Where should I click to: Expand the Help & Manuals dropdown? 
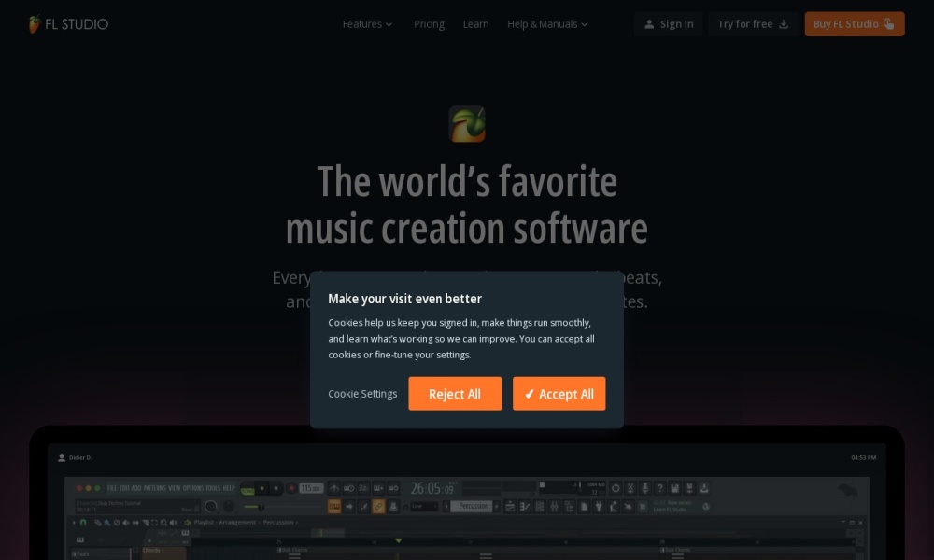click(547, 24)
